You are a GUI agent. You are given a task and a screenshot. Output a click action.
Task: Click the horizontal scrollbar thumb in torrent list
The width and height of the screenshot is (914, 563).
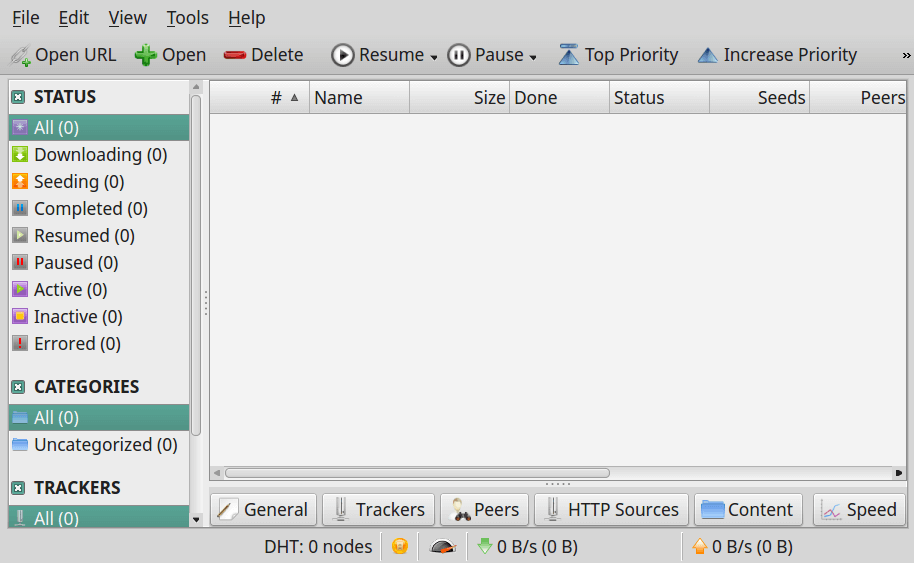click(x=417, y=473)
